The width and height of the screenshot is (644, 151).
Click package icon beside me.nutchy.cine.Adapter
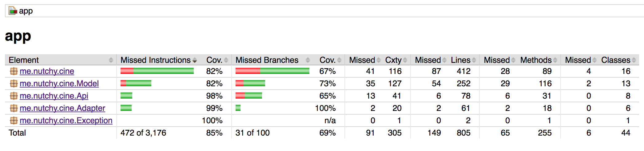pyautogui.click(x=14, y=108)
